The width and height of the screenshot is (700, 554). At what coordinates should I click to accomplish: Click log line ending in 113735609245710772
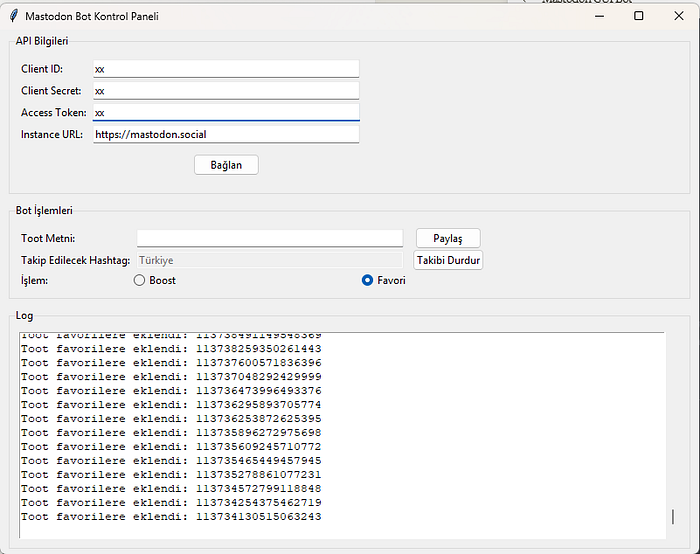(171, 446)
